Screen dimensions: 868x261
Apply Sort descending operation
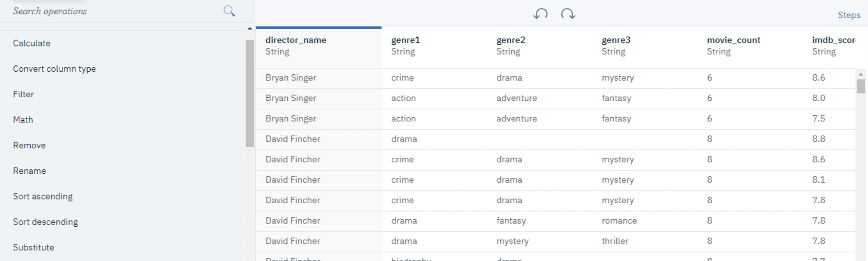[x=46, y=222]
